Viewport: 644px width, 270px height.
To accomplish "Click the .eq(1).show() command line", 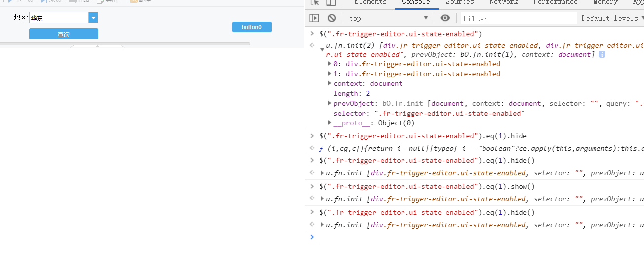I will click(x=427, y=186).
